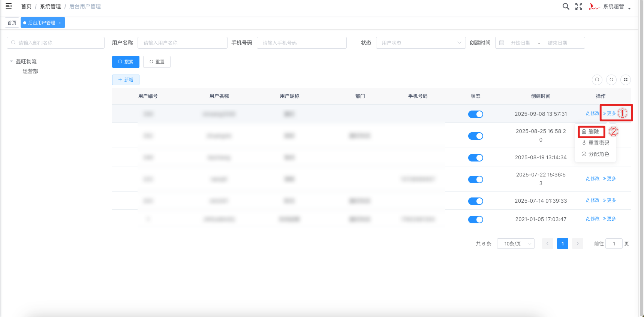
Task: Toggle status switch for 2025-09-08 row
Action: click(x=476, y=114)
